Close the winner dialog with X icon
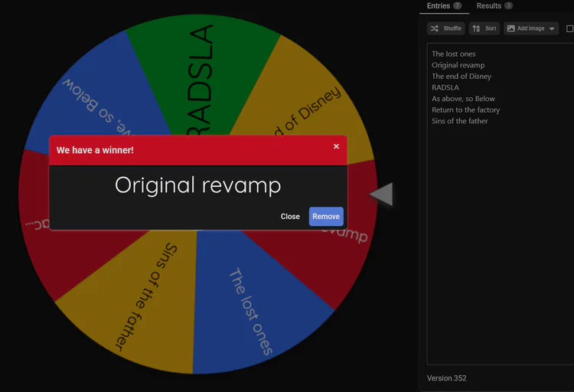This screenshot has width=574, height=392. pyautogui.click(x=336, y=146)
